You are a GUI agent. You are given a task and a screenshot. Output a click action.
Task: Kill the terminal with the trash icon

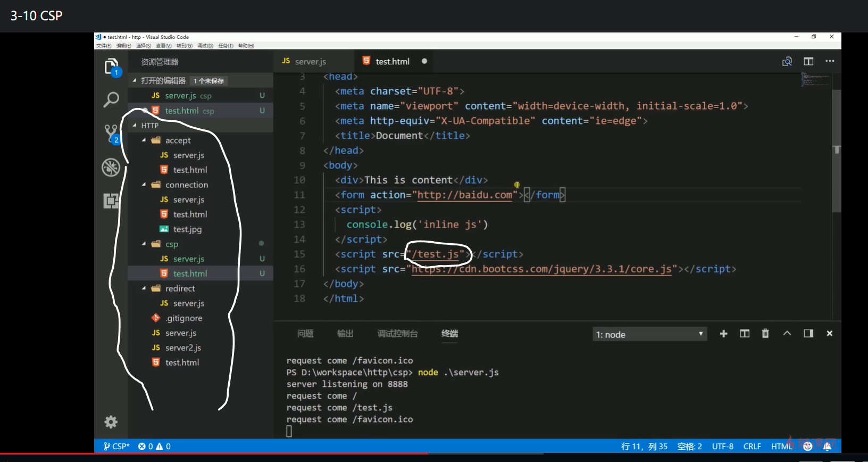[765, 334]
